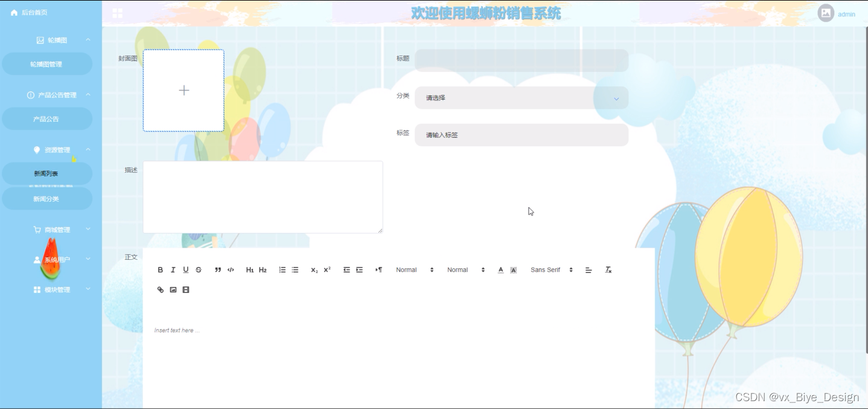Toggle italic formatting in editor

[173, 270]
